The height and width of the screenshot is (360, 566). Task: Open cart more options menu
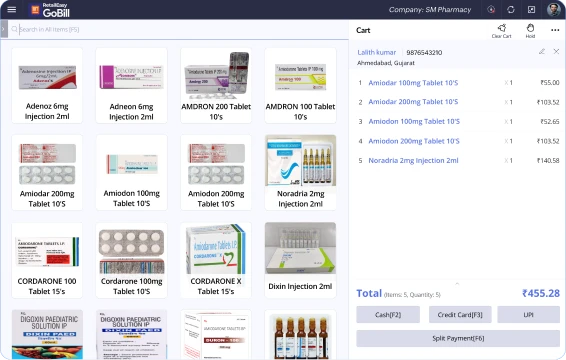(x=555, y=30)
